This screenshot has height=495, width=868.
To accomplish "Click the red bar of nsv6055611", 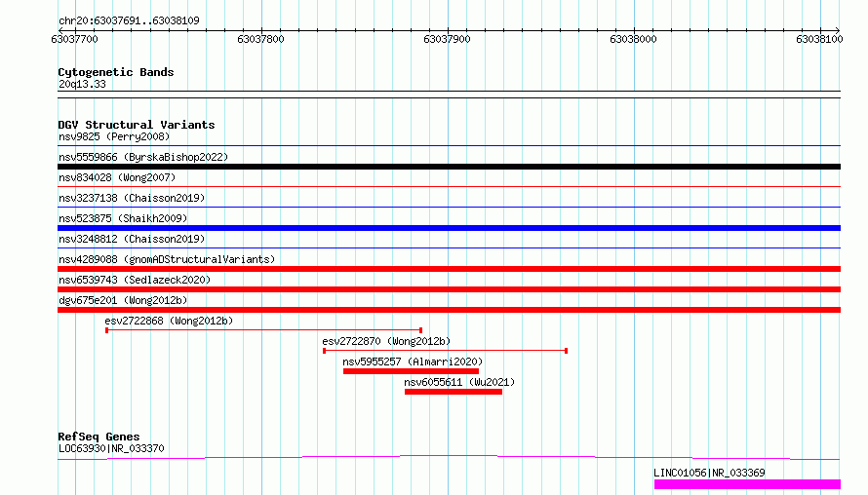I will coord(454,392).
